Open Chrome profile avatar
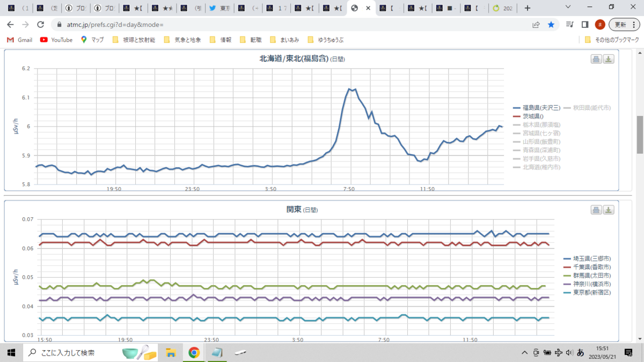Viewport: 644px width, 362px height. pos(600,25)
